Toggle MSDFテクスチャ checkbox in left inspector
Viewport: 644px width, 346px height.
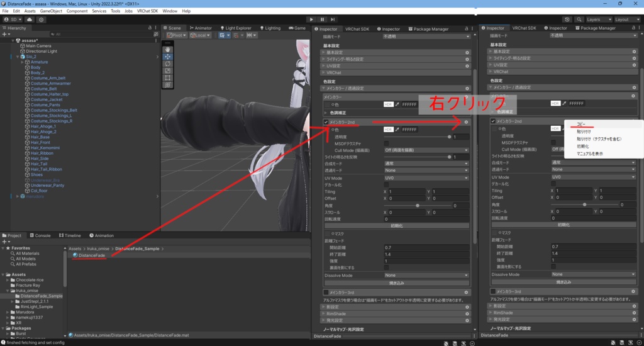pyautogui.click(x=387, y=143)
